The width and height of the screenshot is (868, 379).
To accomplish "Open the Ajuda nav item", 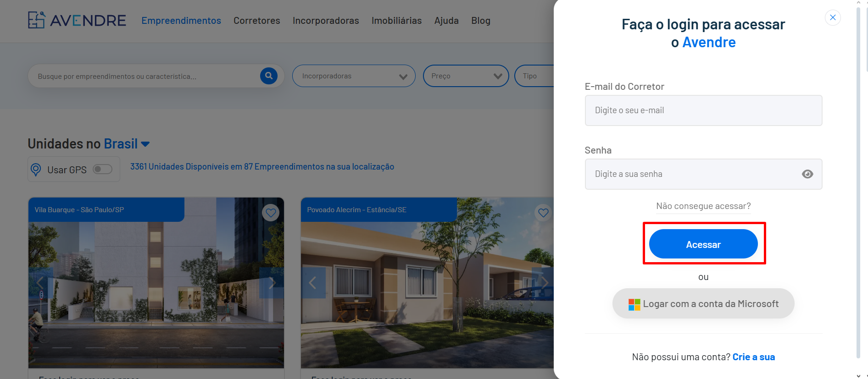I will (x=446, y=21).
